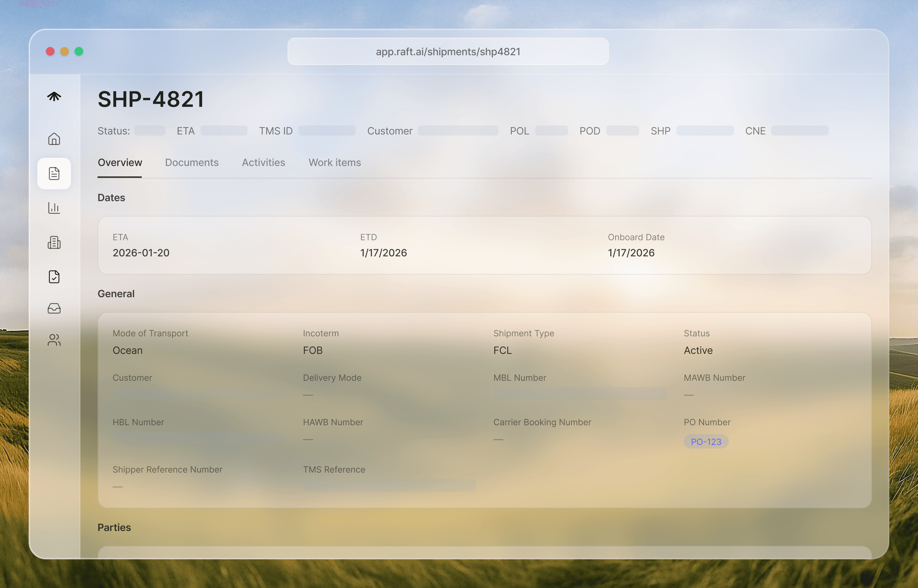Switch to the Documents tab
Viewport: 918px width, 588px height.
click(x=192, y=163)
